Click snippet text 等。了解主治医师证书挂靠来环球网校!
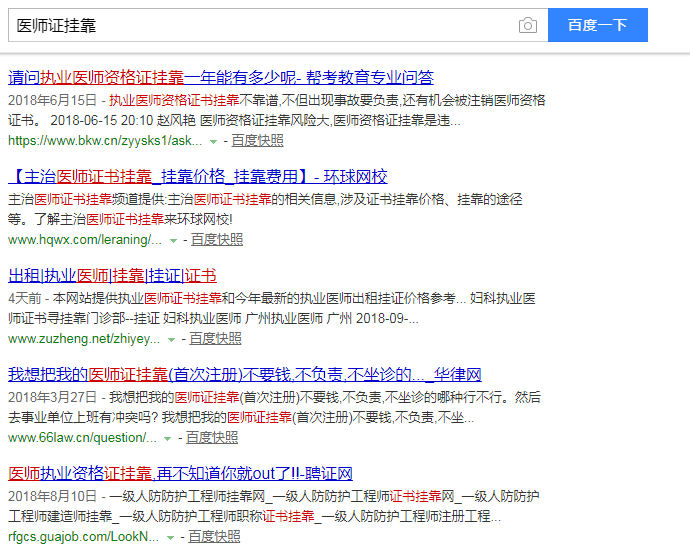This screenshot has width=690, height=556. tap(120, 219)
